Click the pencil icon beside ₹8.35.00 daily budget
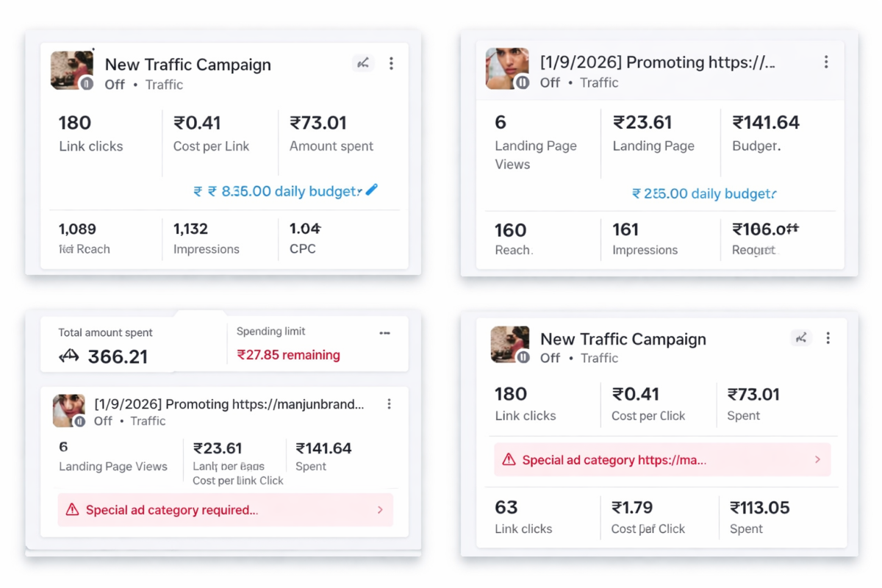 (x=372, y=190)
